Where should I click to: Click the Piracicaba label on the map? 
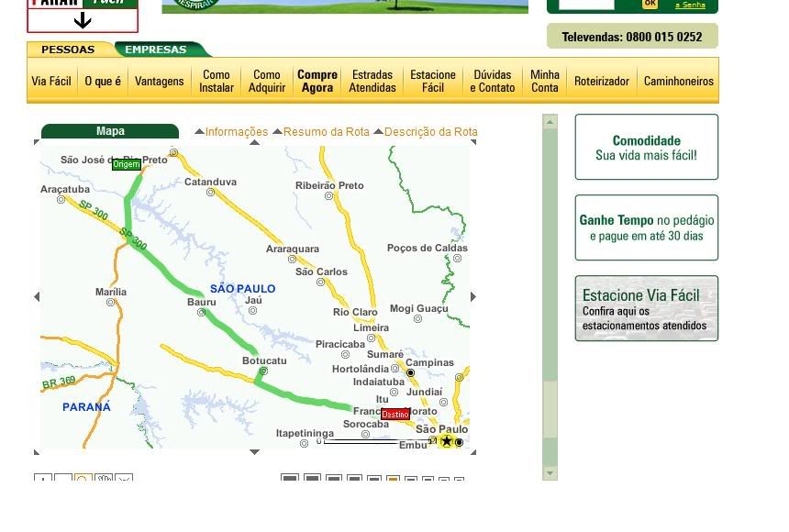point(340,344)
